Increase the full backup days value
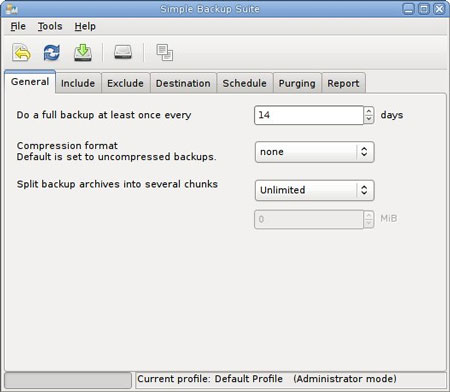Image resolution: width=450 pixels, height=392 pixels. click(369, 111)
